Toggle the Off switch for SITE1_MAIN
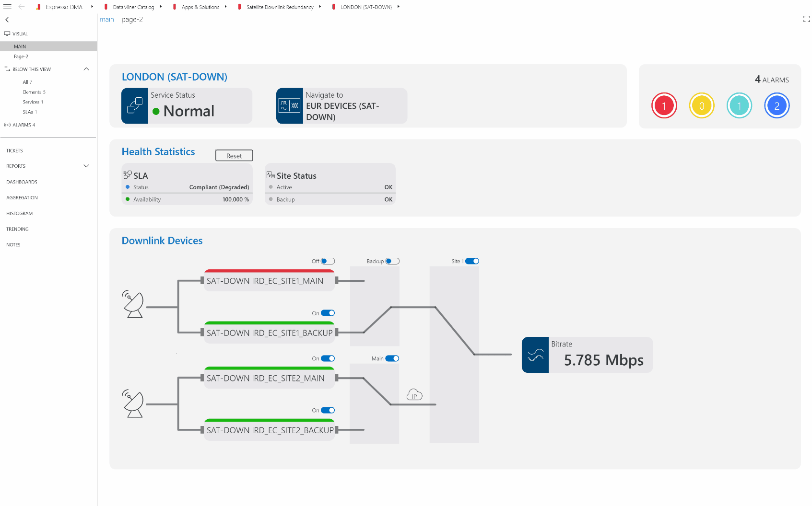The width and height of the screenshot is (812, 506). point(328,261)
